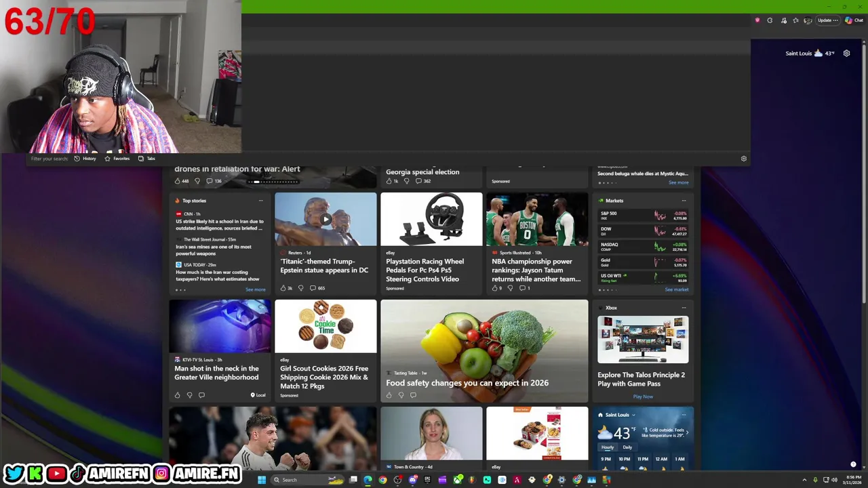This screenshot has height=488, width=868.
Task: Like the NBA championship power rankings story
Action: 495,288
